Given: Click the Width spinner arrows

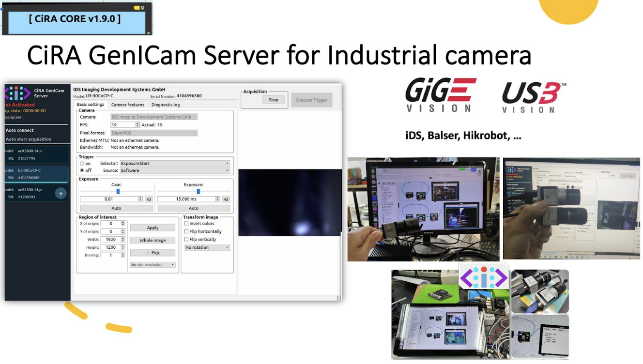Looking at the screenshot, I should (x=123, y=239).
